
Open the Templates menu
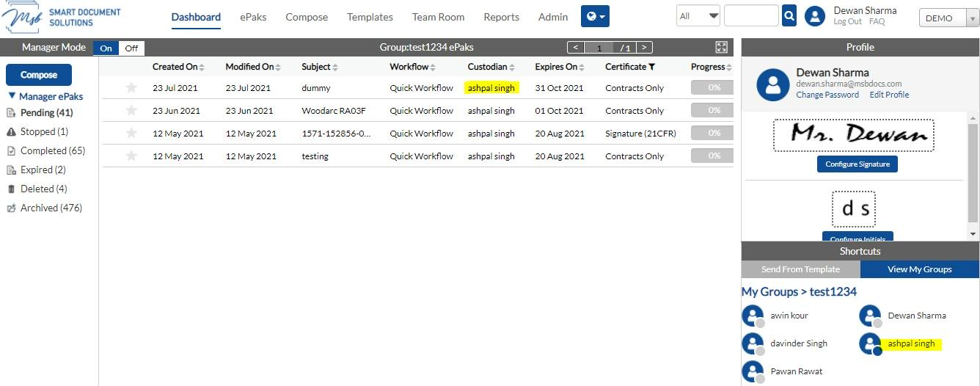pos(370,17)
